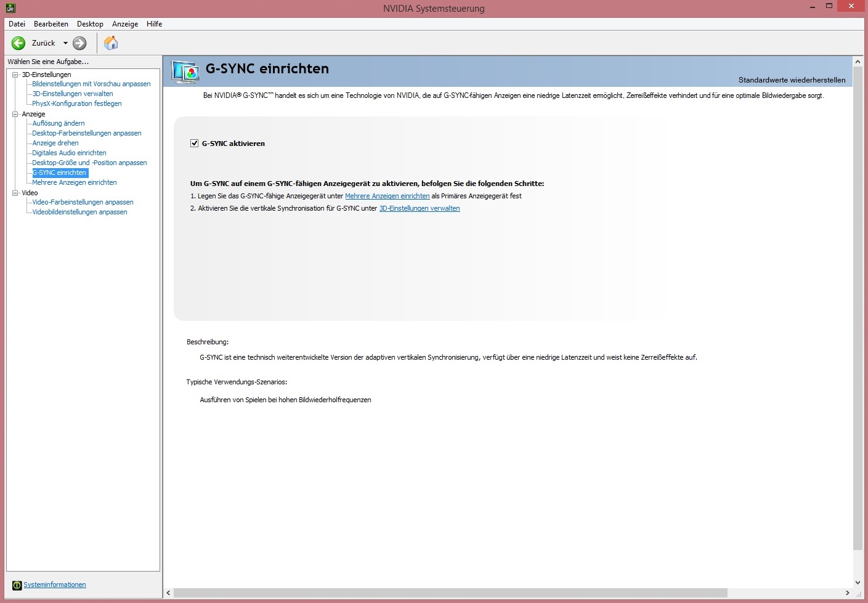Select 3D-Einstellungen verwalten in the tree

(x=73, y=94)
